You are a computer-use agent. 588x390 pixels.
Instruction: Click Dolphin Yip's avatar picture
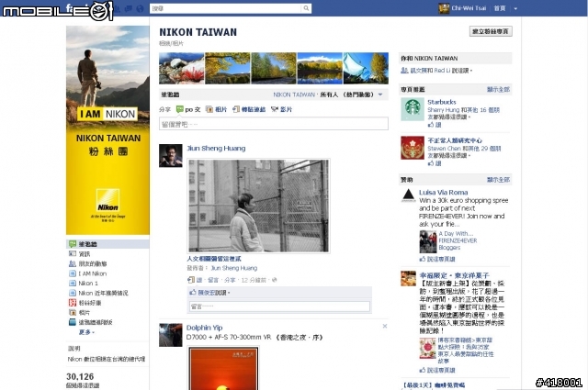[171, 335]
